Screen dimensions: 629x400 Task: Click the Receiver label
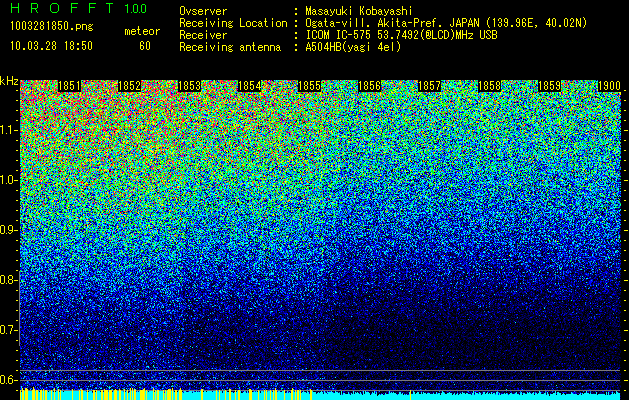click(203, 35)
